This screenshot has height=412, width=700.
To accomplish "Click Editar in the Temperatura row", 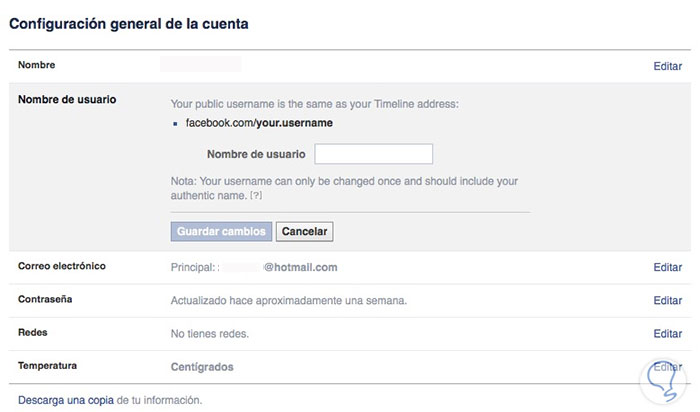I will tap(667, 366).
